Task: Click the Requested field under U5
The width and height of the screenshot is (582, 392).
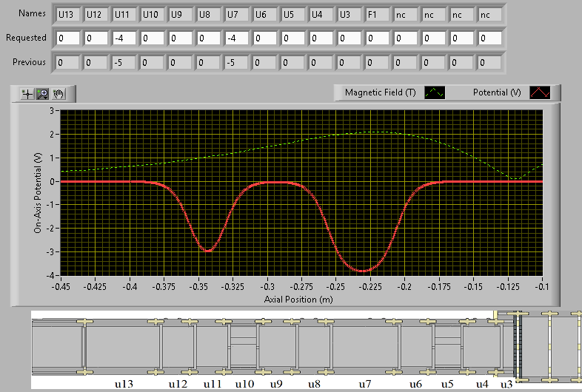Action: tap(293, 38)
